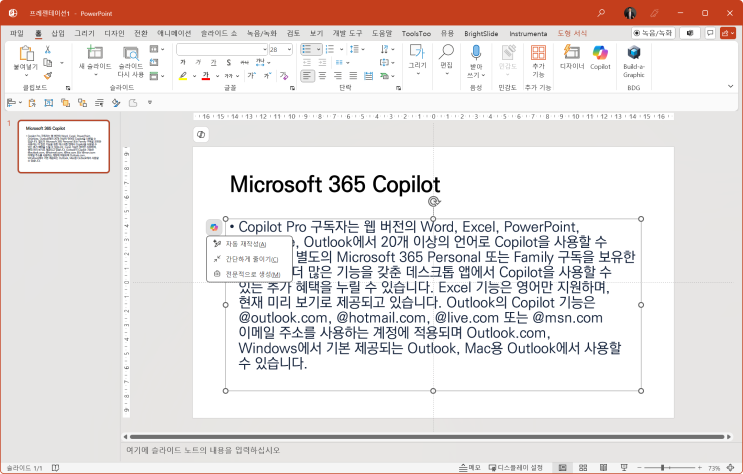Toggle bulleted list formatting
Image resolution: width=743 pixels, height=474 pixels.
pyautogui.click(x=307, y=48)
